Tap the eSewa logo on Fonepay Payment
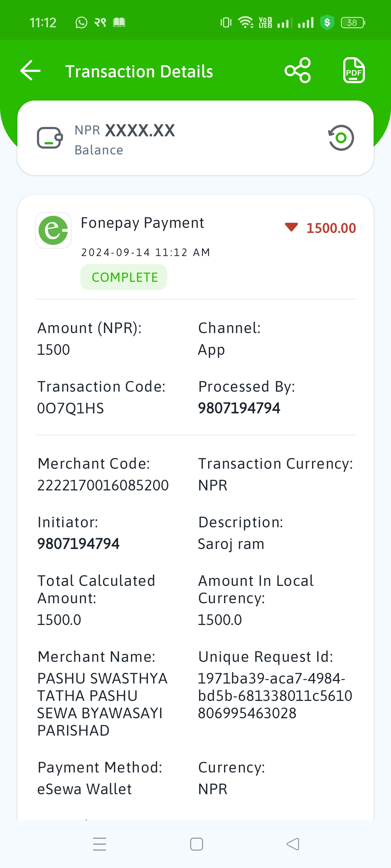This screenshot has height=868, width=391. (x=53, y=230)
